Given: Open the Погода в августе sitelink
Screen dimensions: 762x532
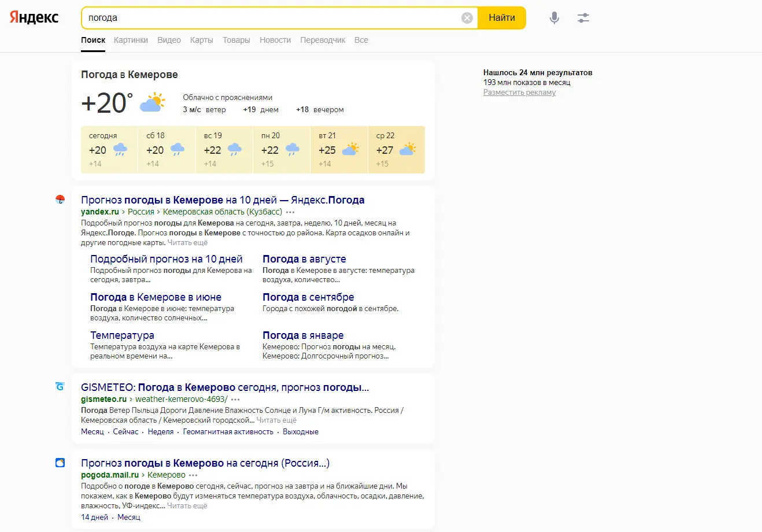Looking at the screenshot, I should click(304, 259).
